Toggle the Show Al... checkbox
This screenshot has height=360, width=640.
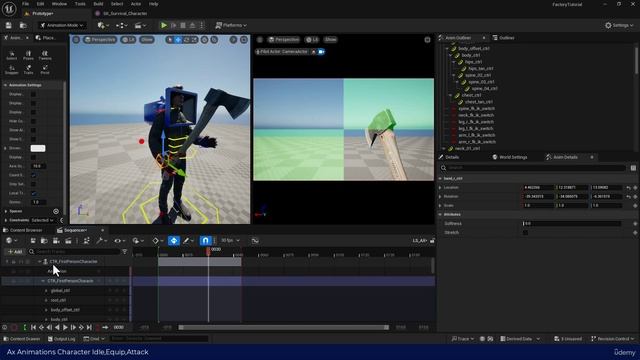point(33,130)
